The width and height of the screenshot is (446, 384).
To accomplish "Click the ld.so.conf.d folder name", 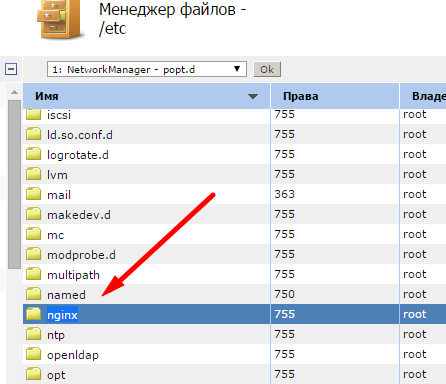I will [80, 135].
